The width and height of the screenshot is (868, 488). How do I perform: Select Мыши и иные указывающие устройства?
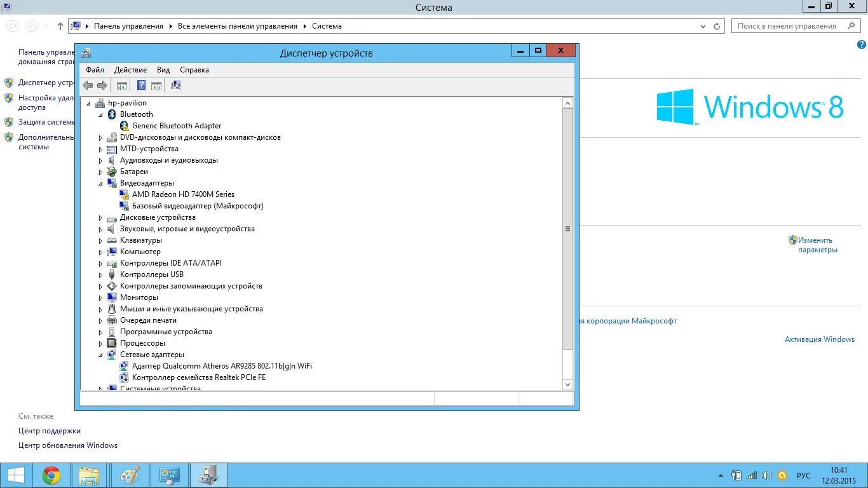point(191,309)
